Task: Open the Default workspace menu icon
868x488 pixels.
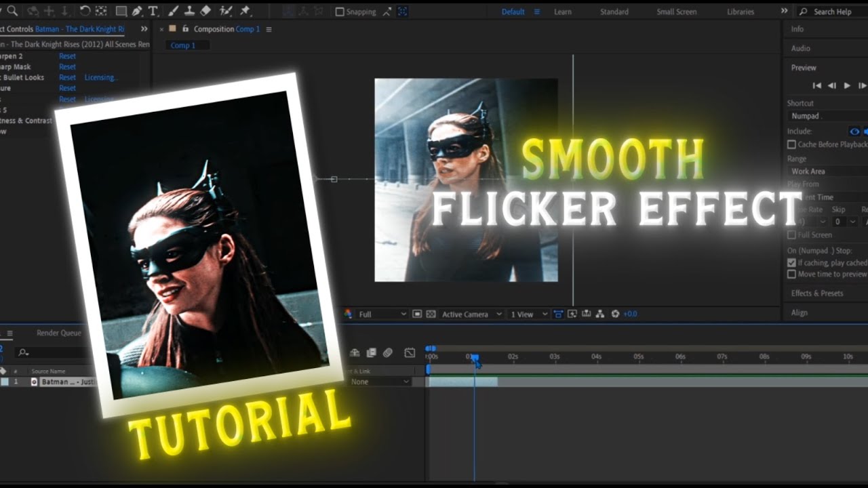Action: 537,12
